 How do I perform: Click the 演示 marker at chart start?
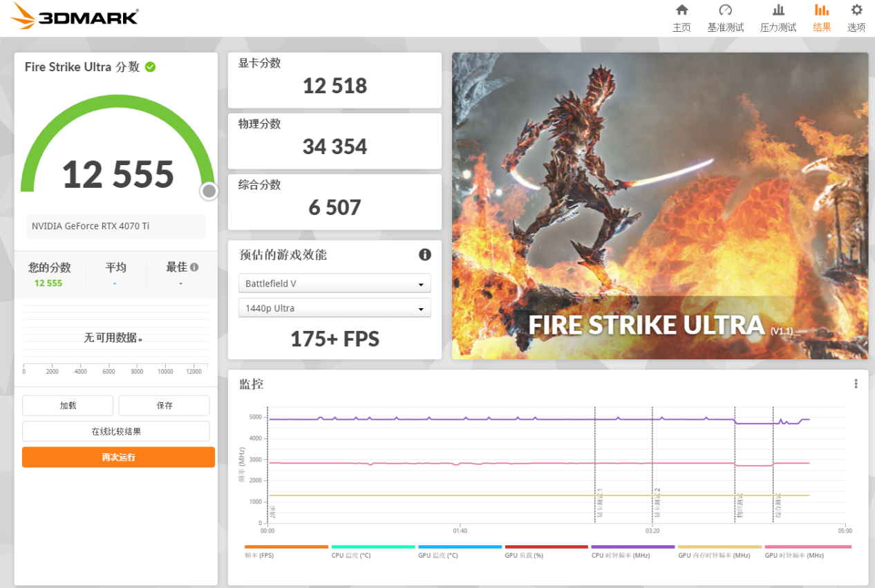click(x=272, y=512)
